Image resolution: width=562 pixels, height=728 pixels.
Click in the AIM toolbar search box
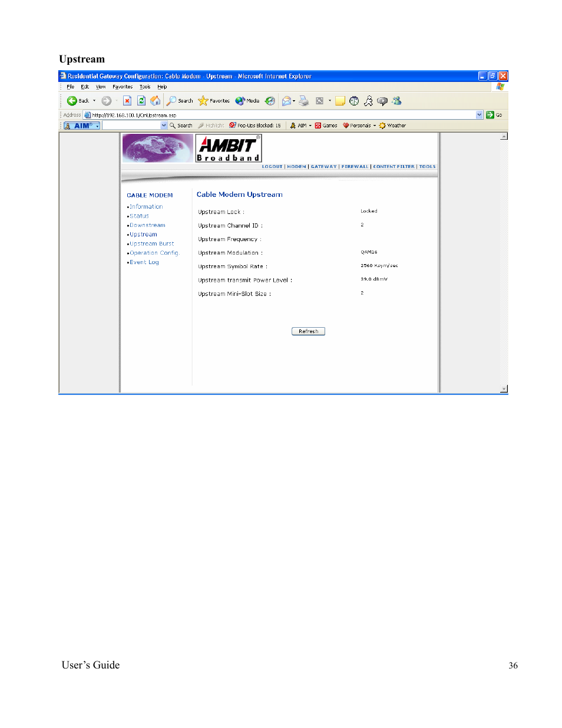coord(131,126)
